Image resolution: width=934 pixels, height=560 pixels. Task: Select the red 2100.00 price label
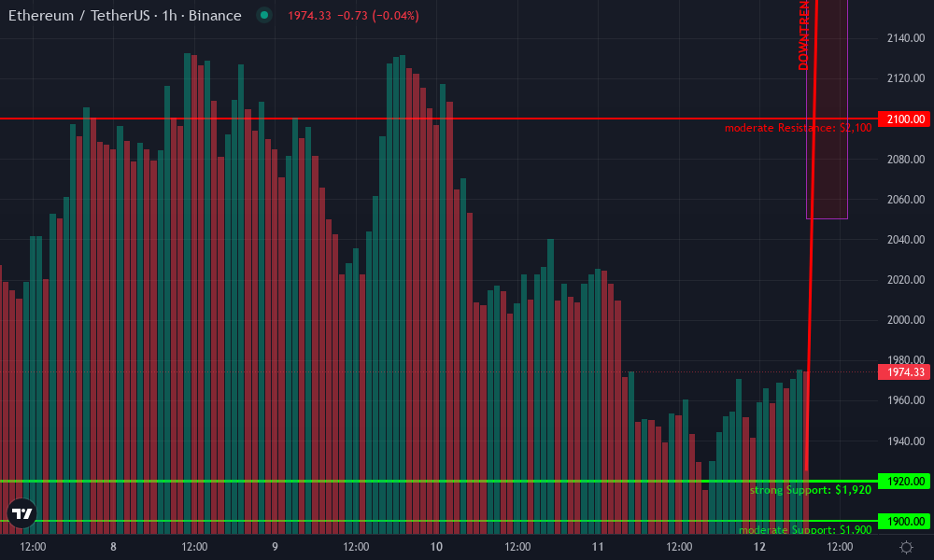point(902,119)
